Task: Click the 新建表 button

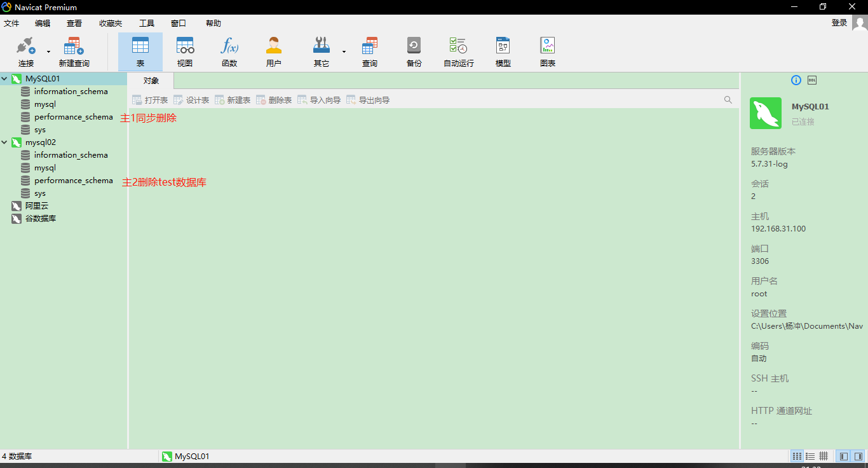Action: 233,100
